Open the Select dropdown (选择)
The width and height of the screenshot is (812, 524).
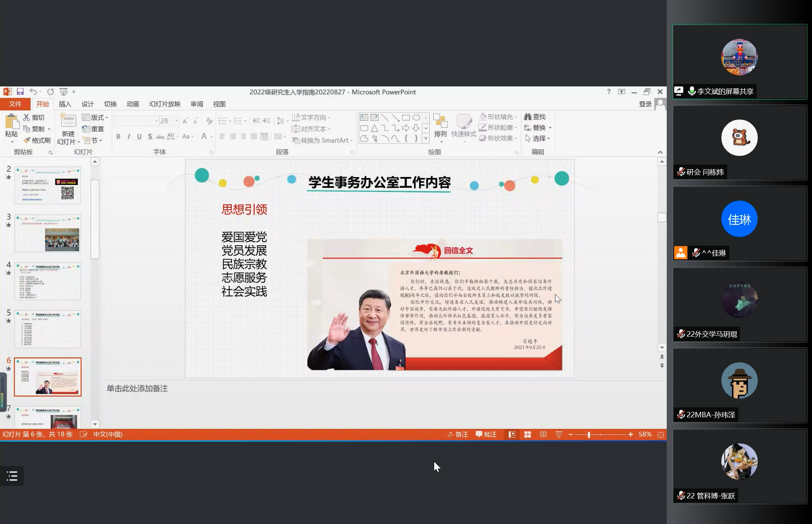pos(538,139)
